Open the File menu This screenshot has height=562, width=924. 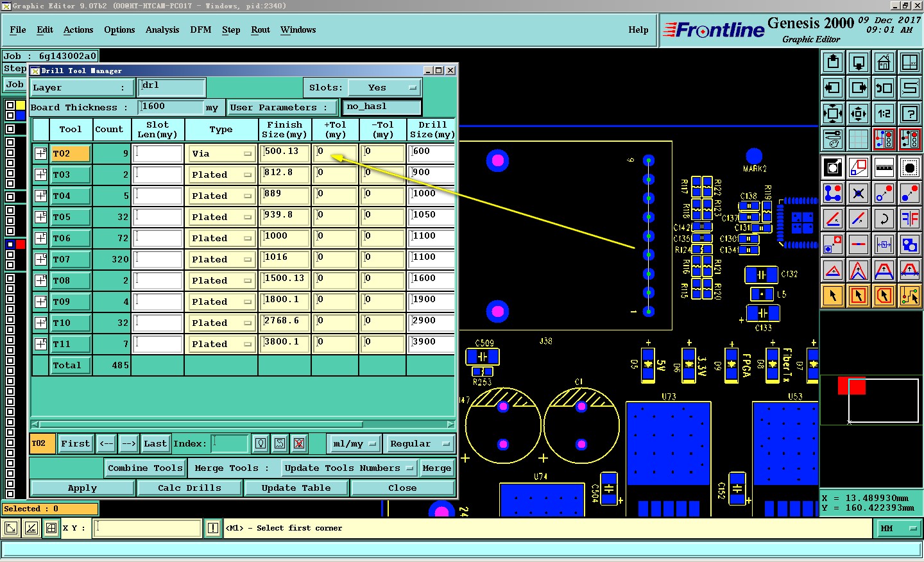[18, 30]
